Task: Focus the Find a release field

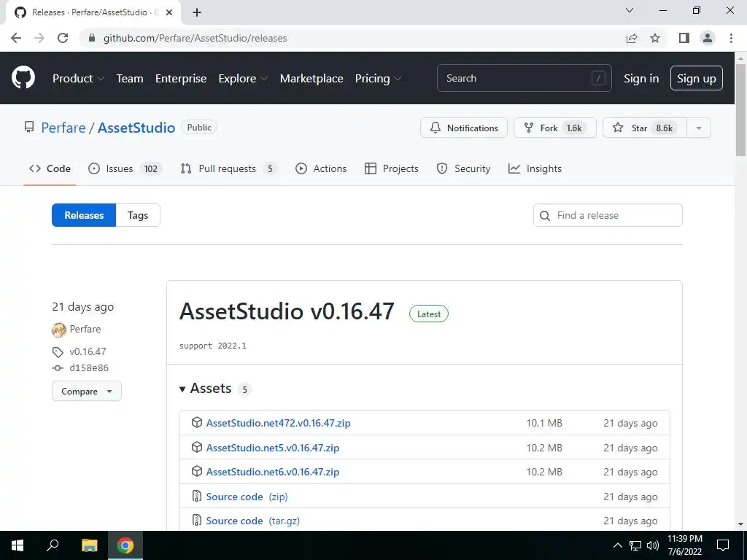Action: click(608, 215)
